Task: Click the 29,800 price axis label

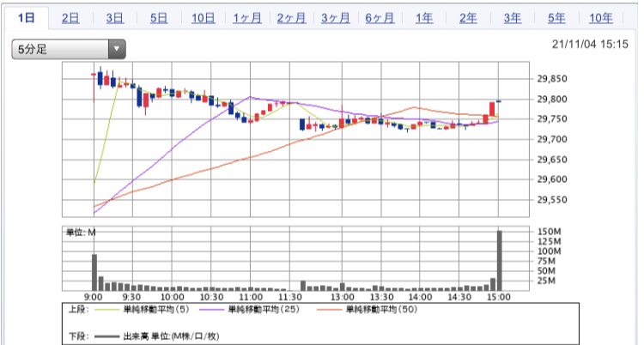Action: click(x=552, y=99)
